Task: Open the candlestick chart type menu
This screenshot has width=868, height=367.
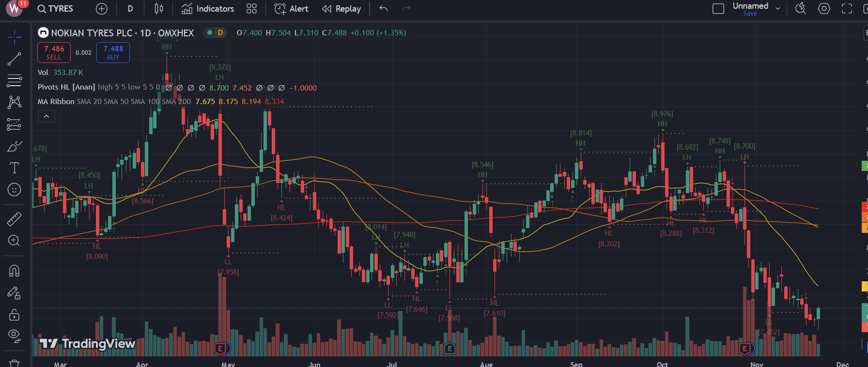Action: (x=159, y=9)
